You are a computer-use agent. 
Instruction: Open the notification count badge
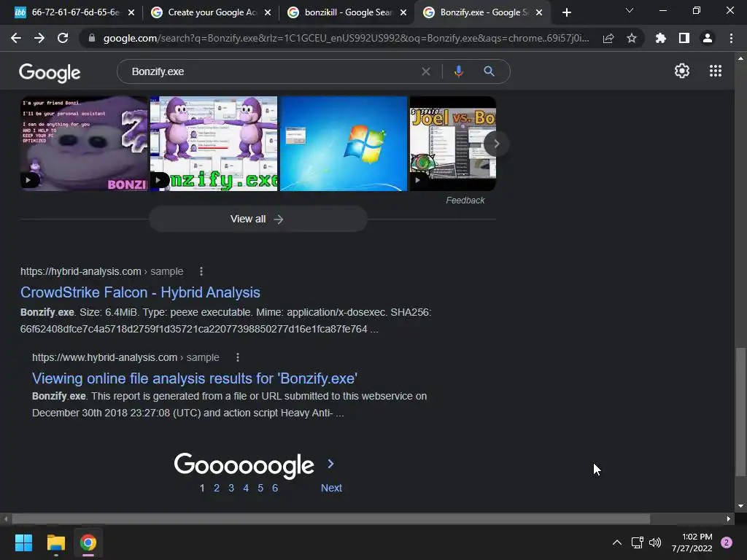pyautogui.click(x=727, y=542)
